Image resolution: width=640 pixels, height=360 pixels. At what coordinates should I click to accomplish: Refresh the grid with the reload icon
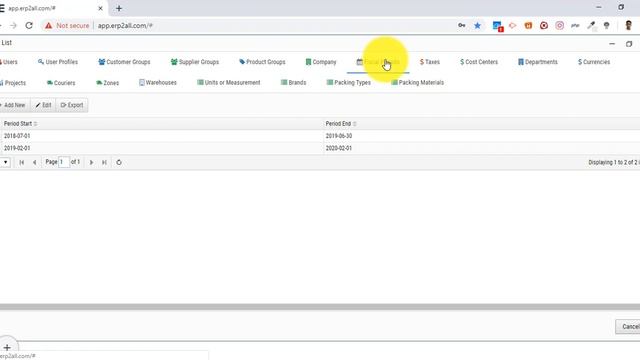119,162
